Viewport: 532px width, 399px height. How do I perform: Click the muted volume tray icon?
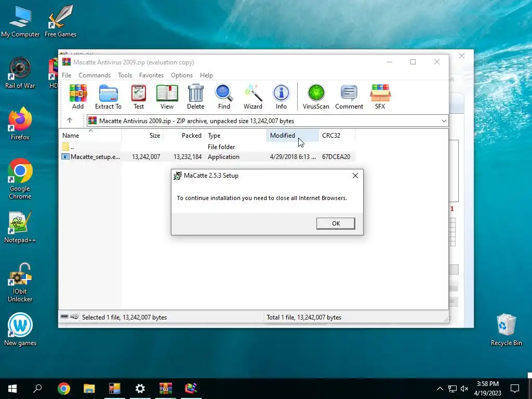pos(464,389)
